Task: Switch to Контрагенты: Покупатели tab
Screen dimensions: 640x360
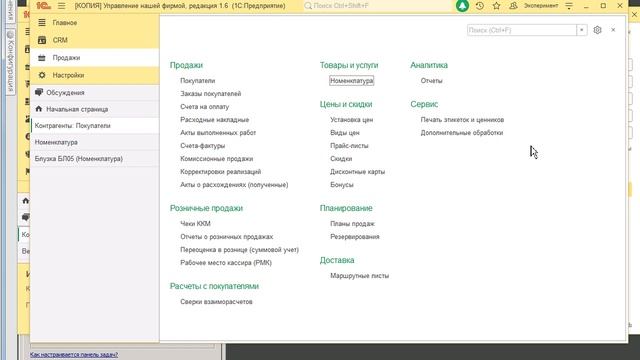Action: pyautogui.click(x=95, y=126)
